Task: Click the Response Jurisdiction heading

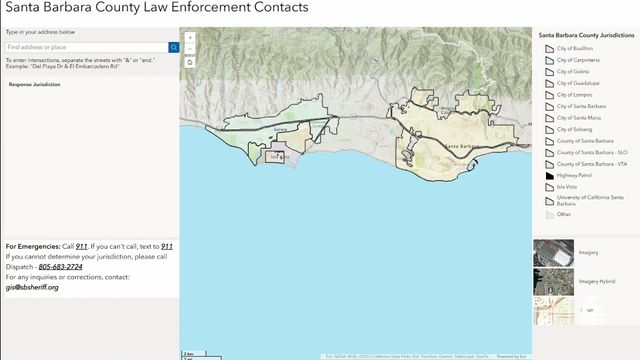Action: pyautogui.click(x=35, y=84)
